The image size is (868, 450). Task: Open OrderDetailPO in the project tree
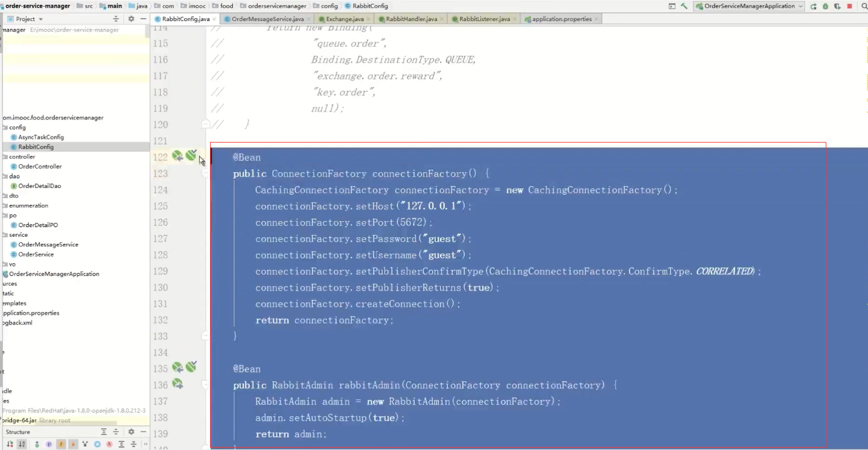click(x=38, y=225)
